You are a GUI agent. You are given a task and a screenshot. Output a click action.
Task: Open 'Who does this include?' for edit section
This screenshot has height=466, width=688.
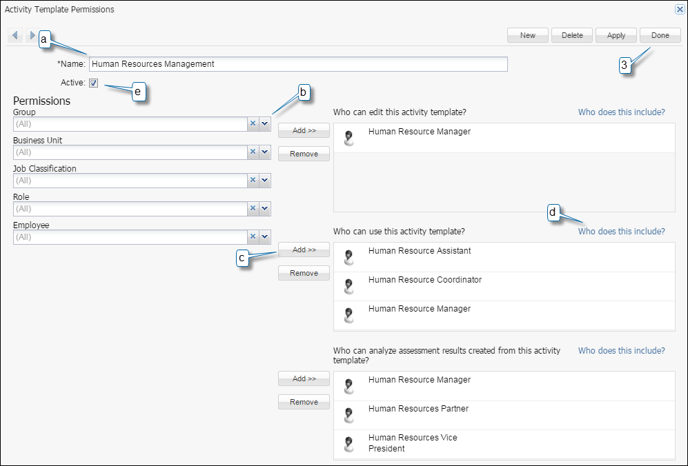(621, 112)
